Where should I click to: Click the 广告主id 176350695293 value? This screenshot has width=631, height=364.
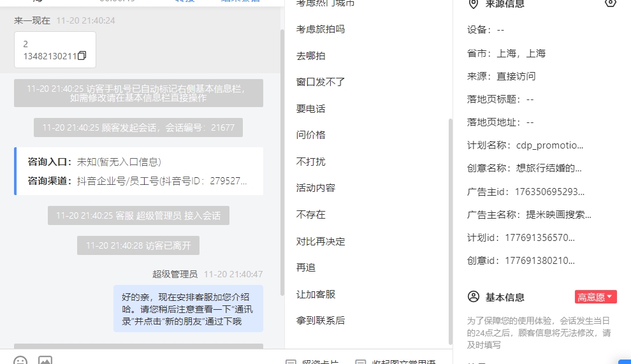[x=549, y=192]
